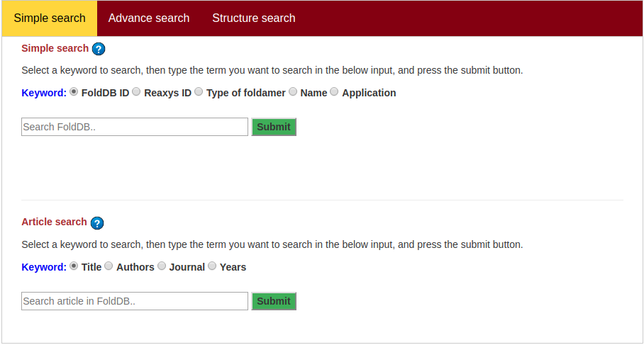Choose the Application keyword radio button

point(335,92)
